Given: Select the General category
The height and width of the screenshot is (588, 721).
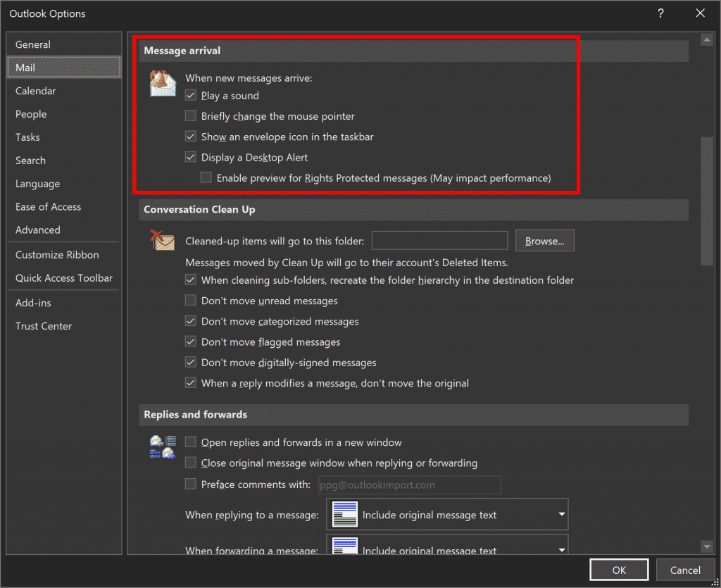Looking at the screenshot, I should (x=64, y=44).
